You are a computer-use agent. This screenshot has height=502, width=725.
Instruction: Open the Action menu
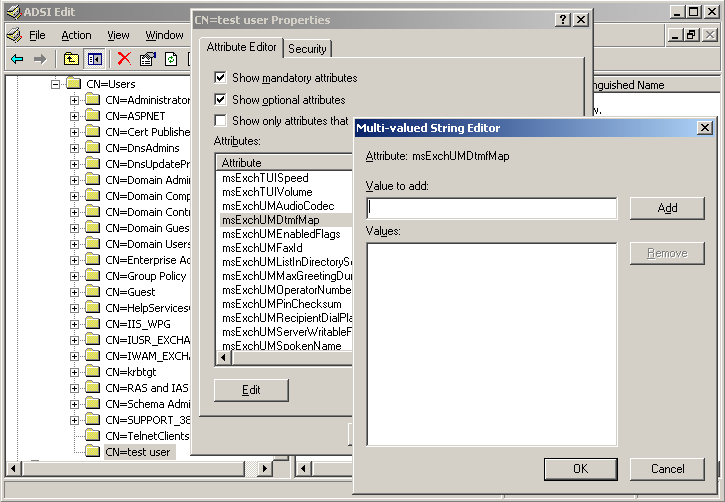tap(76, 35)
